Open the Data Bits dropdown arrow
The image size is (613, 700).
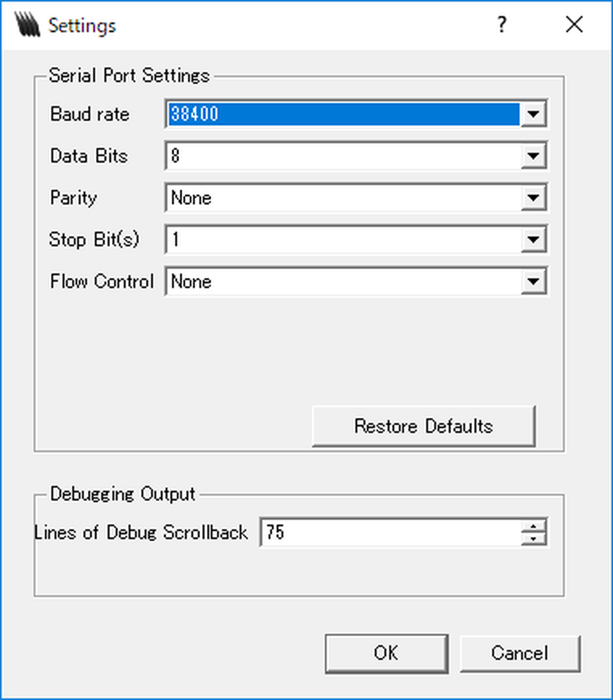click(x=533, y=156)
